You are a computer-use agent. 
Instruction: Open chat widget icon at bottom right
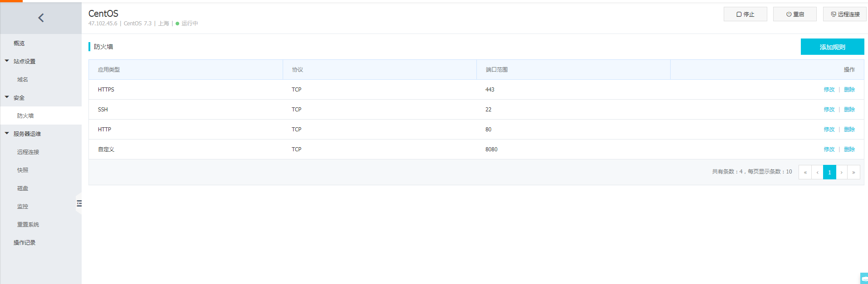point(864,279)
